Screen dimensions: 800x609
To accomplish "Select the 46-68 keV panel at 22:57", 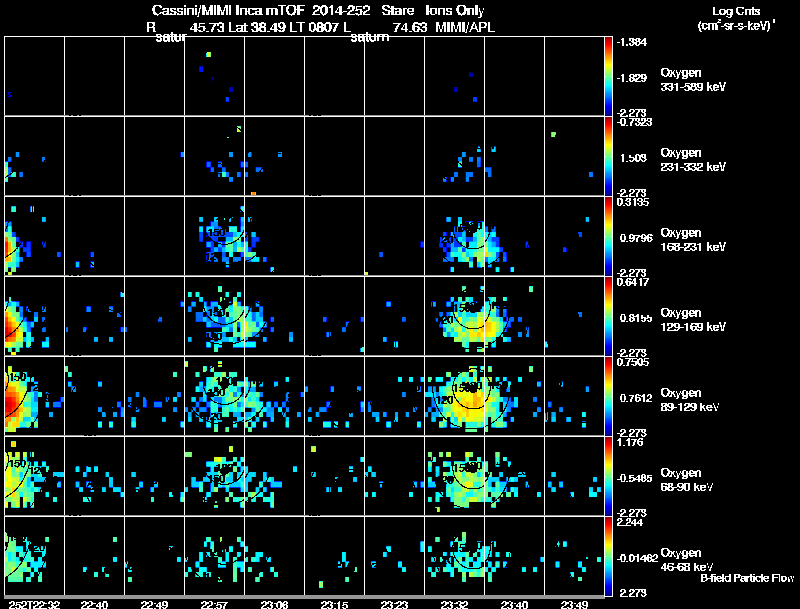I will [x=214, y=556].
